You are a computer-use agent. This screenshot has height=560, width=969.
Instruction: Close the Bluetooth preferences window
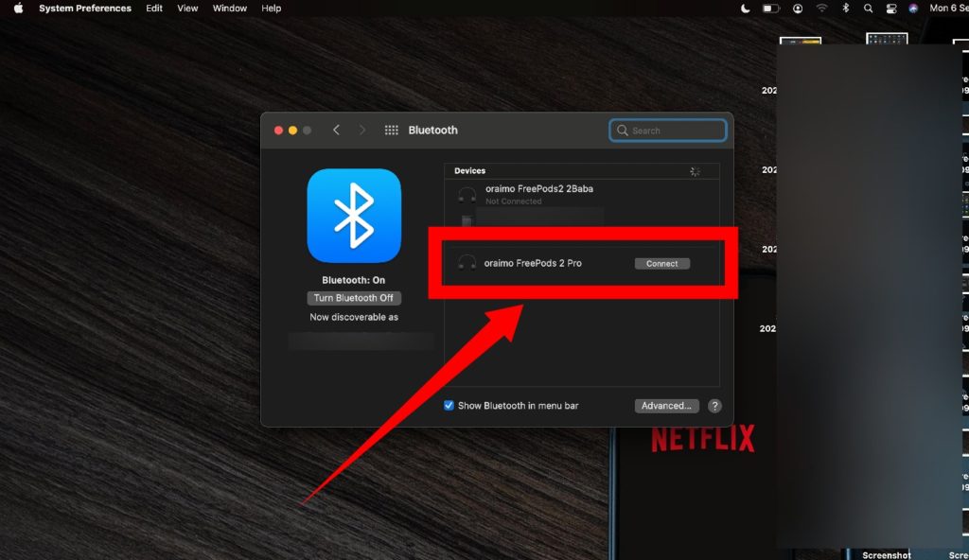(x=279, y=130)
